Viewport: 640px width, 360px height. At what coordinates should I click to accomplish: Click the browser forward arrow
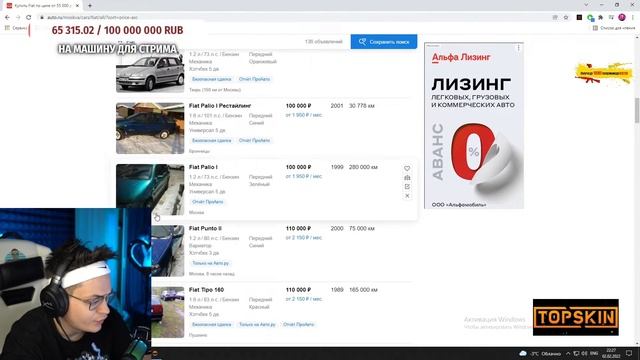tap(18, 18)
